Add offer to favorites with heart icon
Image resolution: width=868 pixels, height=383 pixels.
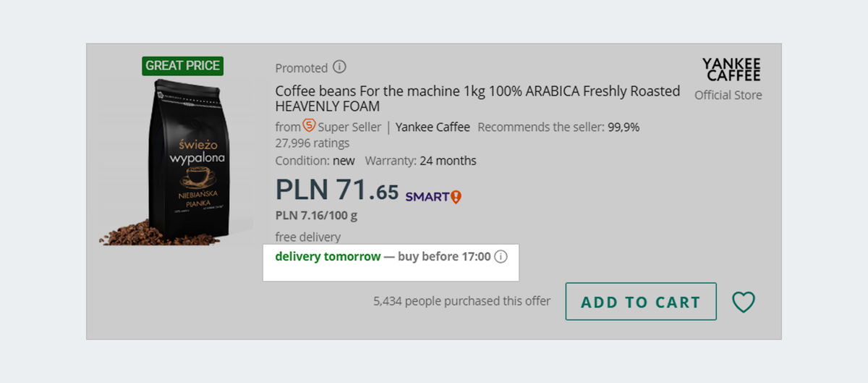point(744,302)
